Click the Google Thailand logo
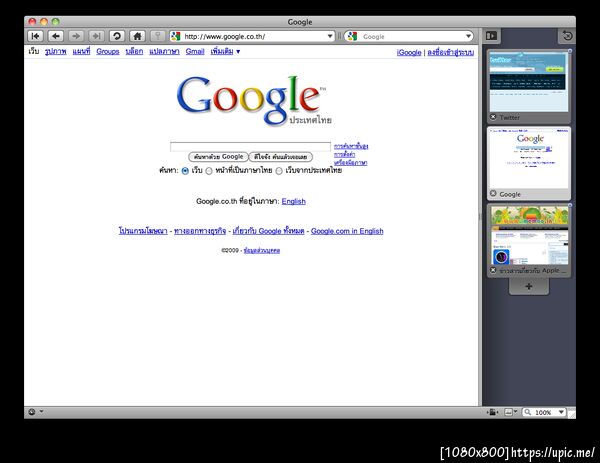The height and width of the screenshot is (463, 600). (253, 100)
